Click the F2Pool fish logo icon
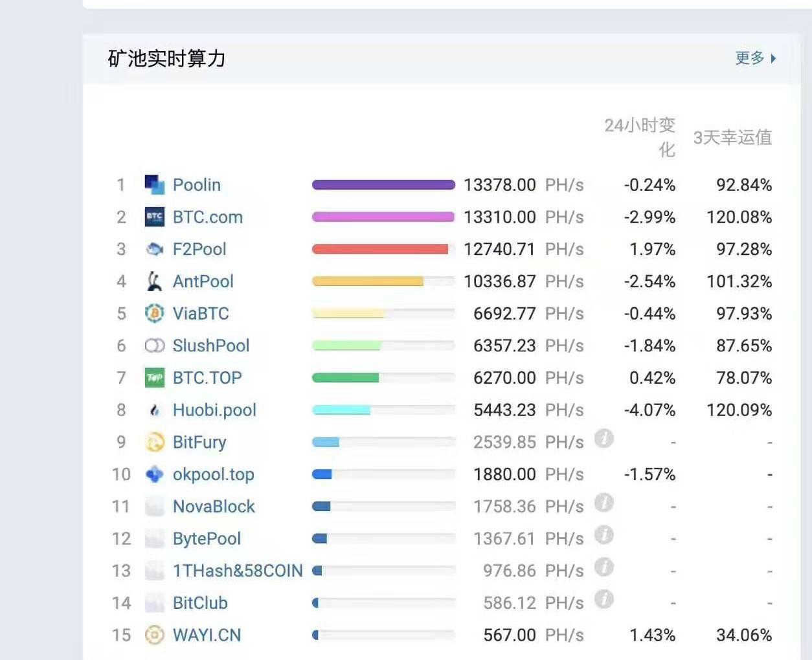 click(154, 249)
